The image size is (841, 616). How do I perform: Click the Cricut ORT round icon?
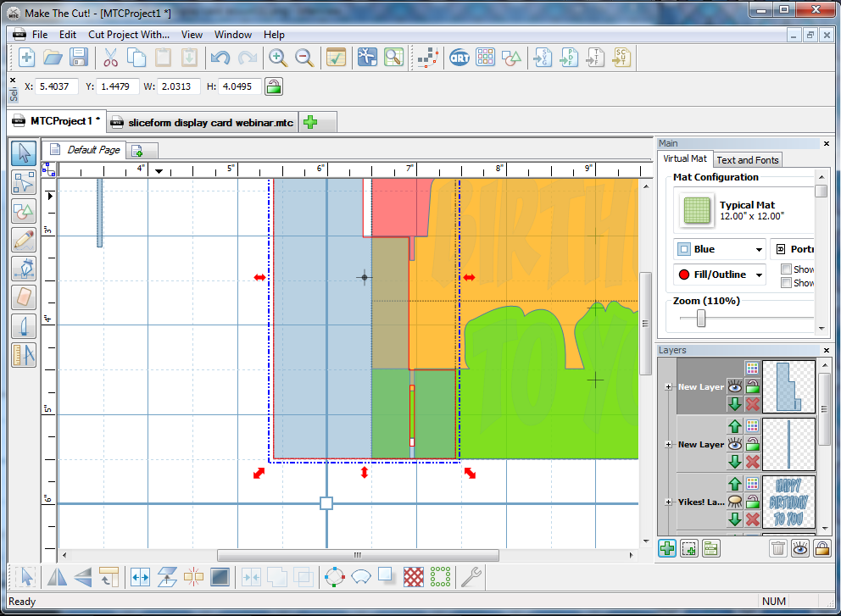(x=459, y=58)
